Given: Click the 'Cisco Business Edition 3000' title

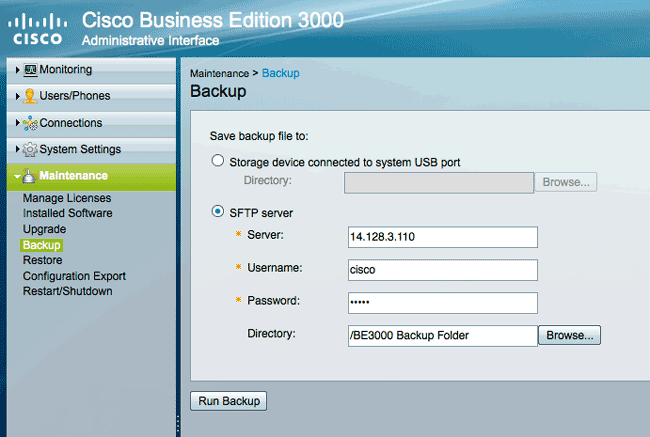Looking at the screenshot, I should (x=213, y=20).
